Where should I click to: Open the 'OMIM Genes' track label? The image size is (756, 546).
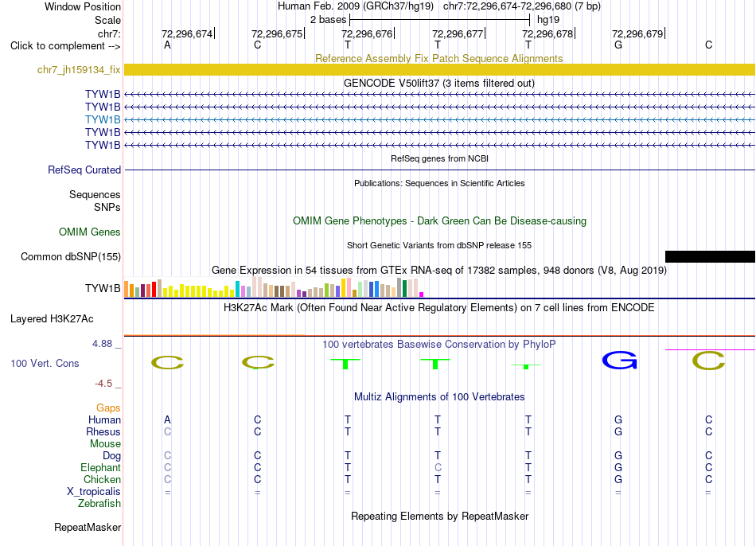89,232
